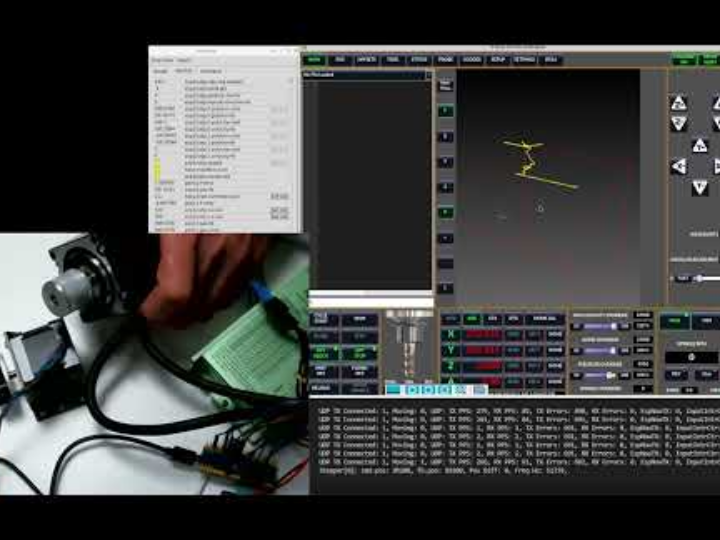
Task: Jog Y axis negative with the down arrow
Action: tap(700, 187)
